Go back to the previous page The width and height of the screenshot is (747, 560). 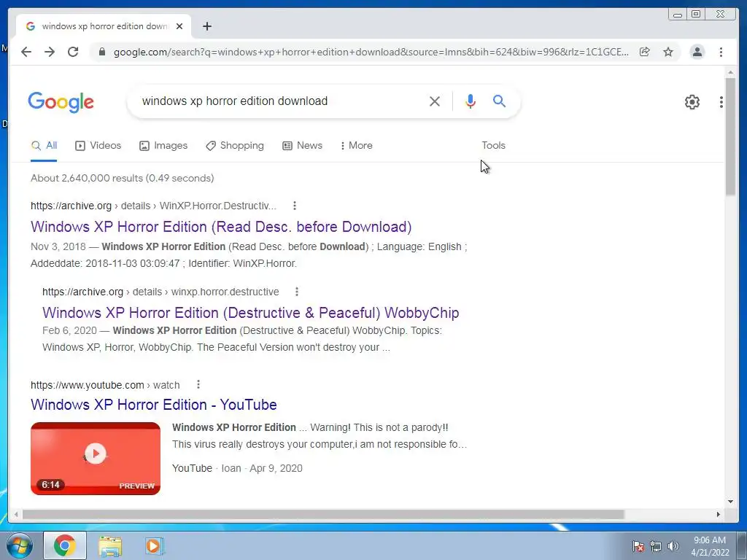coord(26,52)
